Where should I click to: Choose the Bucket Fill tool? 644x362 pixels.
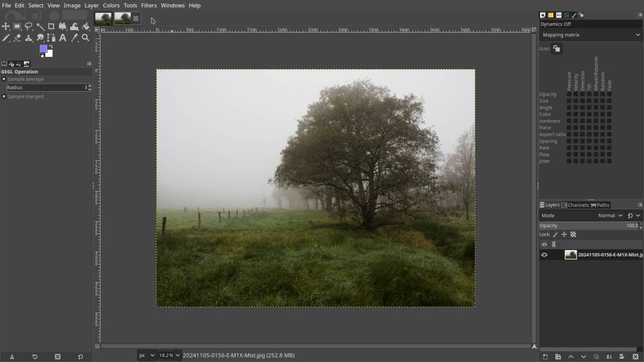pos(86,26)
